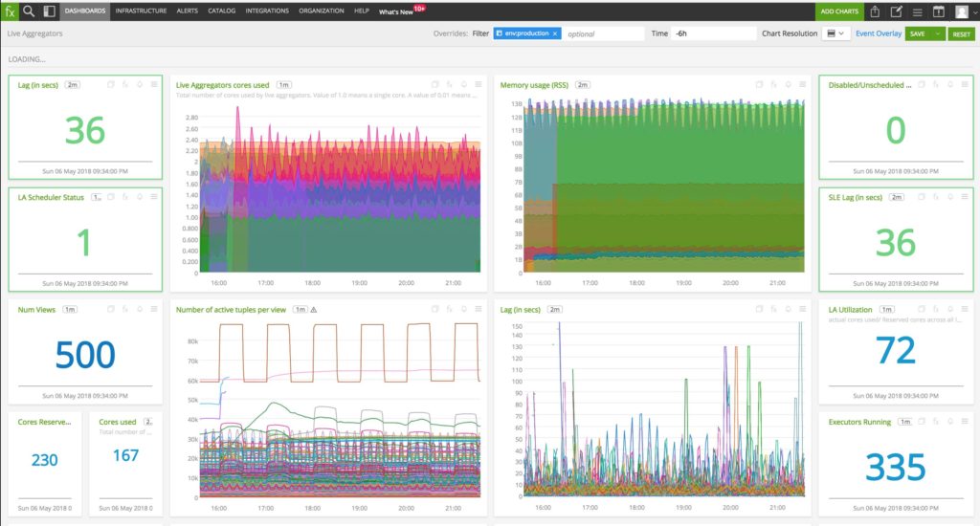Remove the env:production filter tag

554,33
